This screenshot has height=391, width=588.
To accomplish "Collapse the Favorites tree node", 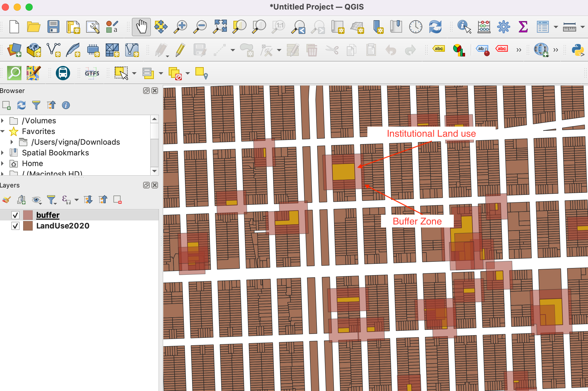I will 3,131.
